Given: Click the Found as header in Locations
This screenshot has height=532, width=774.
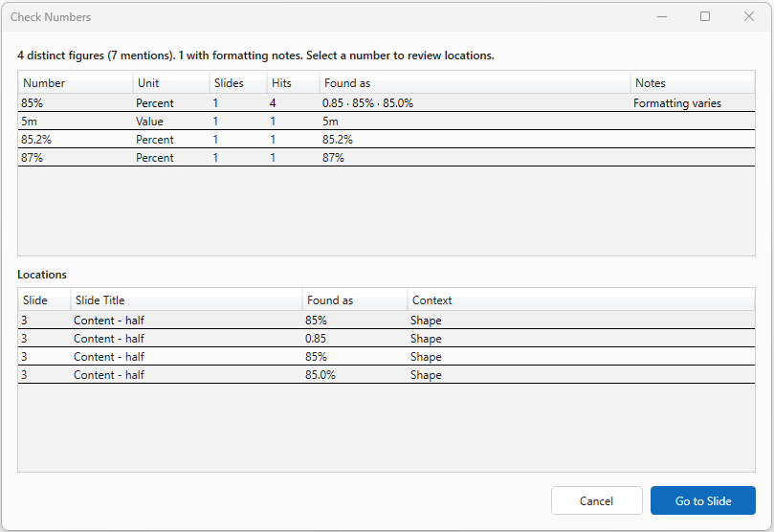Looking at the screenshot, I should tap(354, 300).
